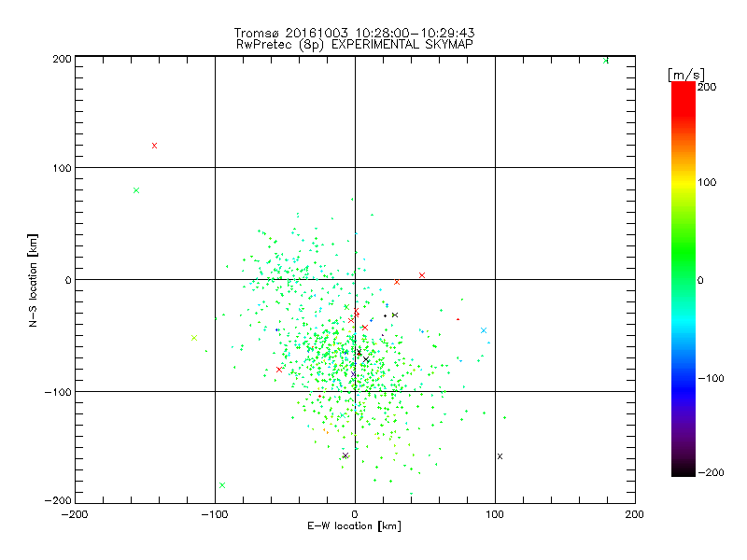Select the subtitle 'RwPretec (8p) EXPERIMENTAL SKYMAP'
The height and width of the screenshot is (560, 747).
[355, 45]
